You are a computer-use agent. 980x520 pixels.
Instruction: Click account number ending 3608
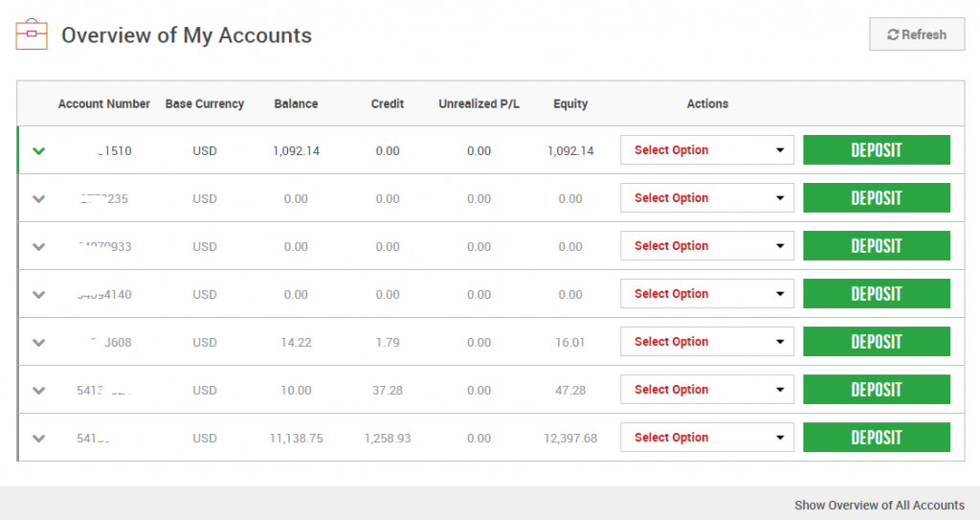click(111, 342)
